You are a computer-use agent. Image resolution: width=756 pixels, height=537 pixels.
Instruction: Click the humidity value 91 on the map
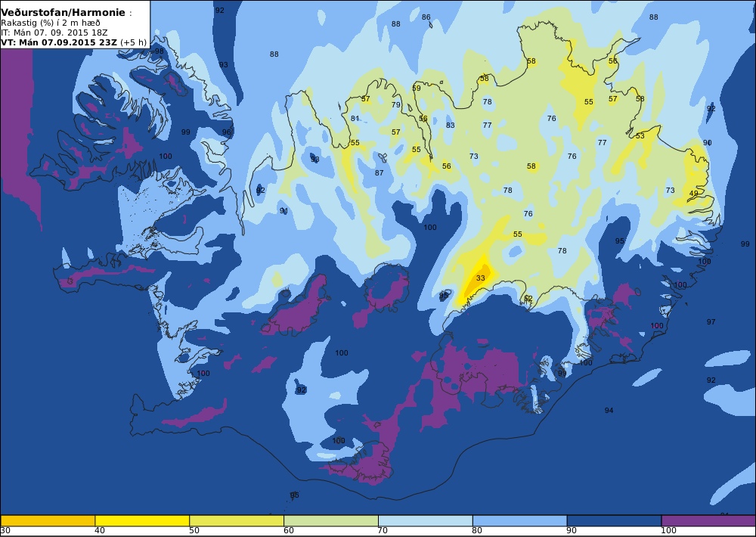pyautogui.click(x=283, y=210)
